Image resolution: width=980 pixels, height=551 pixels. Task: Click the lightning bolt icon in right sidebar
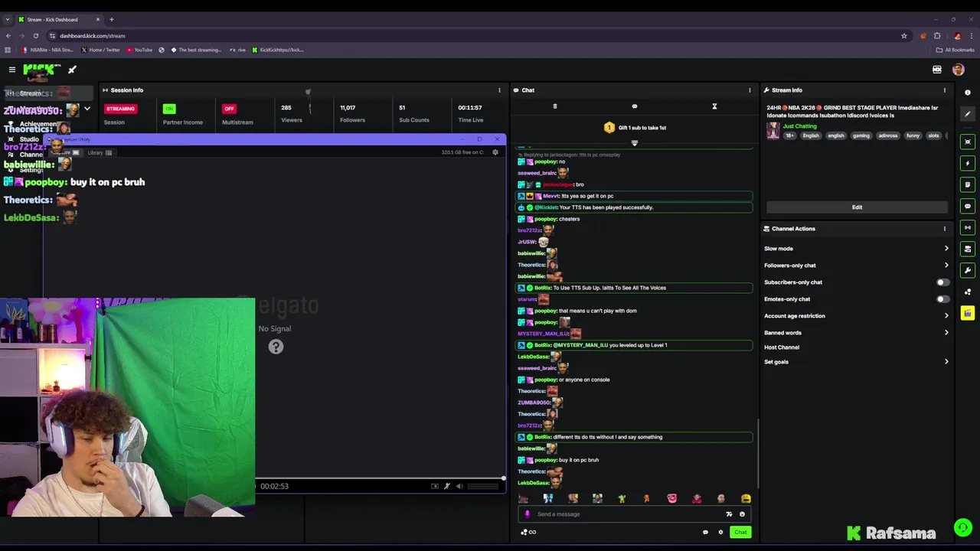968,163
